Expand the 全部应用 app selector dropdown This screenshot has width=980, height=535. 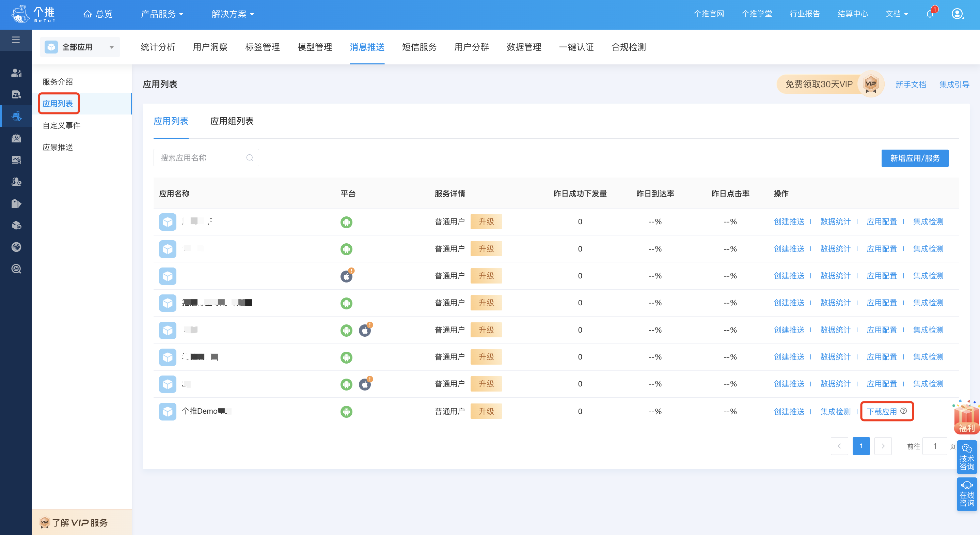pyautogui.click(x=80, y=47)
